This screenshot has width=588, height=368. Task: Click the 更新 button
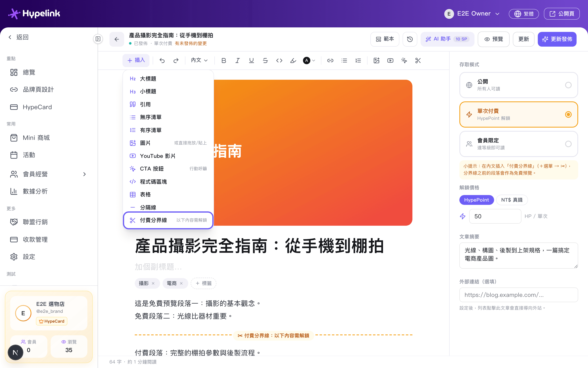523,39
